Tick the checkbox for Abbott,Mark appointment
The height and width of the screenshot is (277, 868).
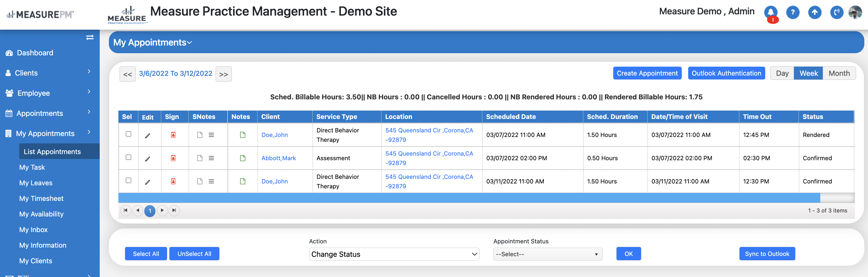[x=128, y=157]
